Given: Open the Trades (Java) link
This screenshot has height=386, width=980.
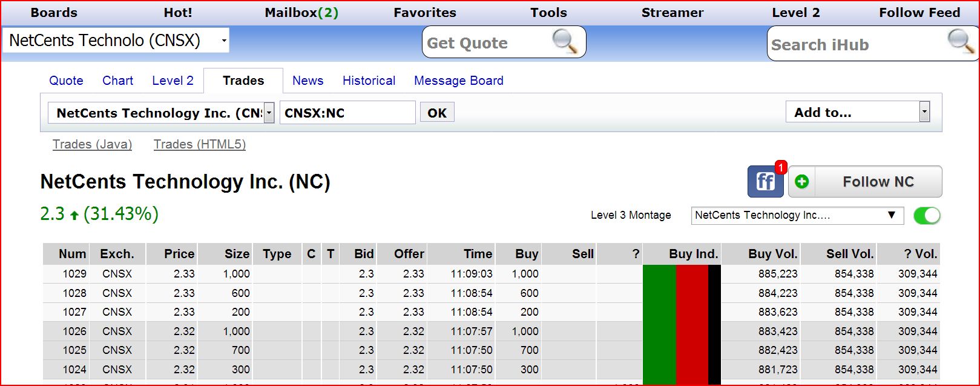Looking at the screenshot, I should (x=92, y=144).
